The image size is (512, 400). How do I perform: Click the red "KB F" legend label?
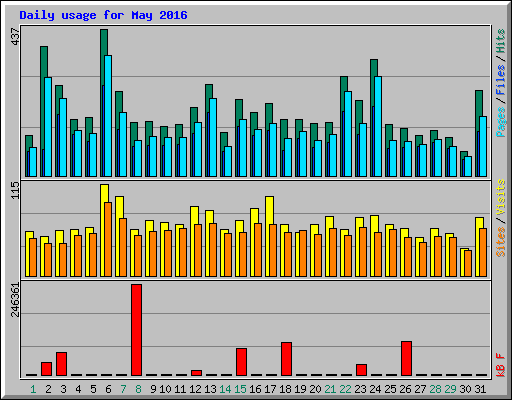pos(500,365)
